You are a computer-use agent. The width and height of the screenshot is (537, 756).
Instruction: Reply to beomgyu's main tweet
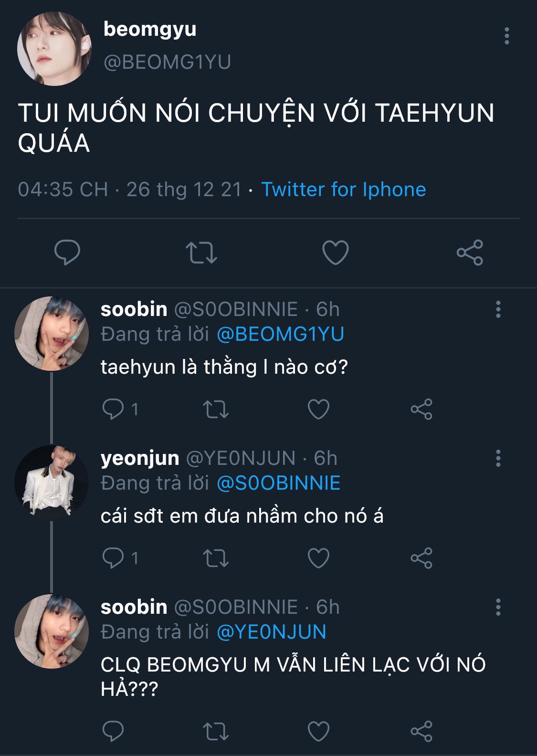[67, 252]
